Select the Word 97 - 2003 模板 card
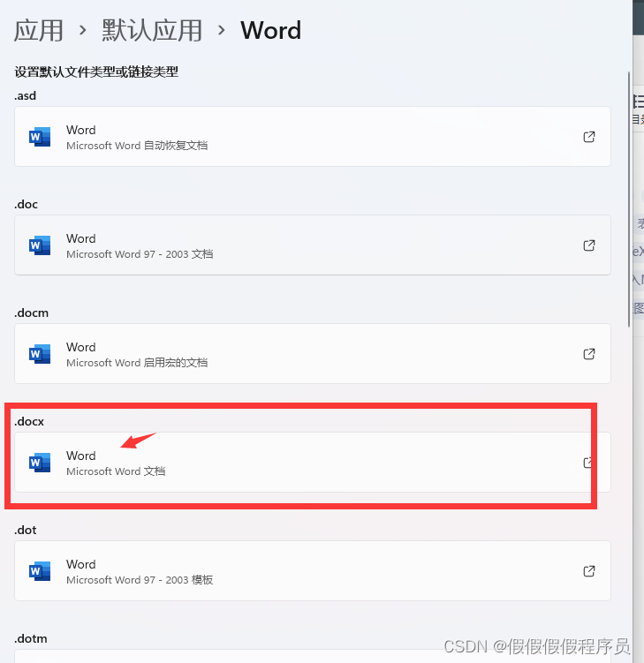The image size is (644, 663). tap(313, 571)
